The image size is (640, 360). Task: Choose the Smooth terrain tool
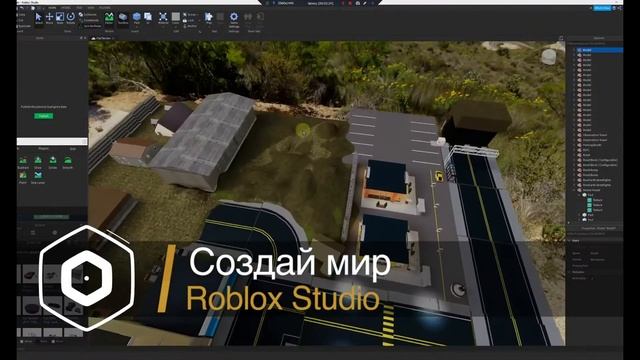tap(68, 162)
